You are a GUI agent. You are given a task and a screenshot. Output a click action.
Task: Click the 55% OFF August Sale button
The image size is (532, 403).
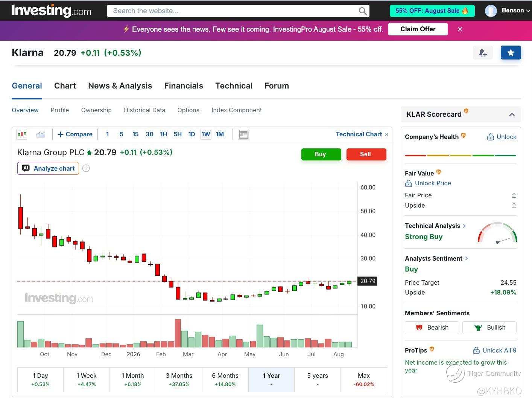(432, 11)
